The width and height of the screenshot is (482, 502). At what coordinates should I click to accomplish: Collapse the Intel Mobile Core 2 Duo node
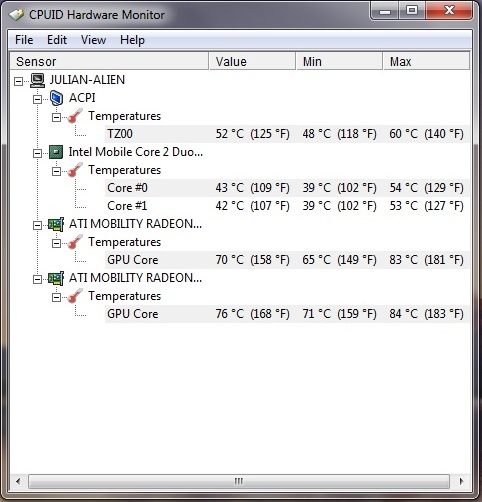point(37,153)
